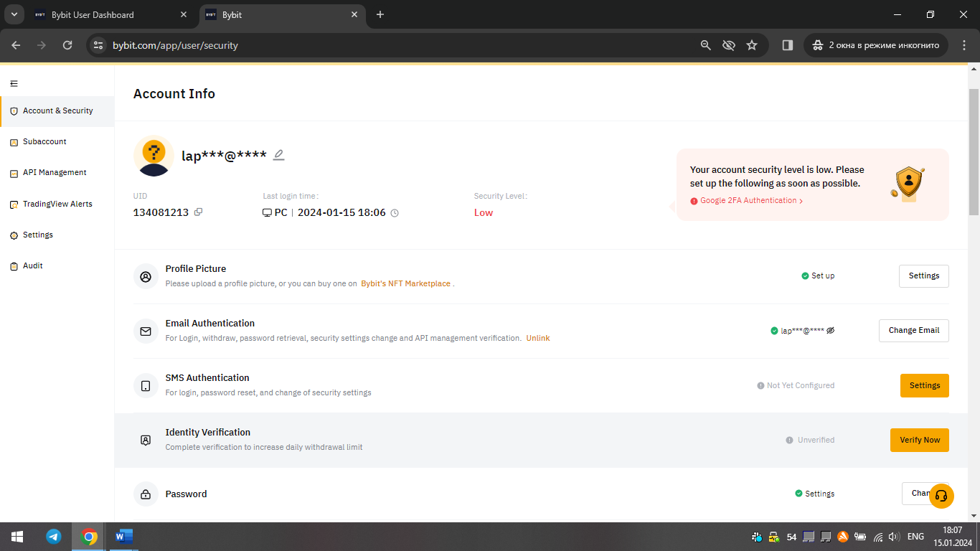The width and height of the screenshot is (980, 551).
Task: Click the Chrome taskbar icon
Action: coord(89,537)
